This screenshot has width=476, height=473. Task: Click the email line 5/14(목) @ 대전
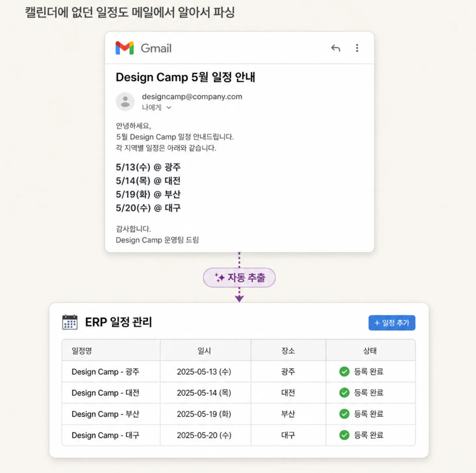click(x=148, y=181)
